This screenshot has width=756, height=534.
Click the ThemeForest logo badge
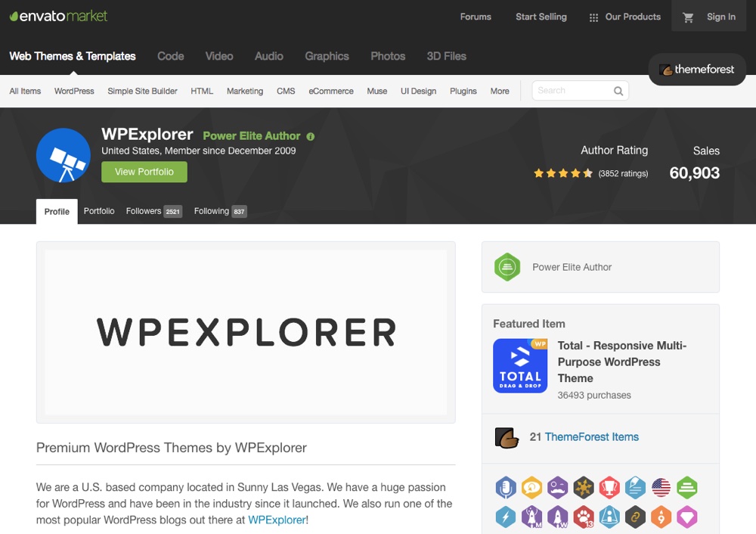click(x=697, y=70)
